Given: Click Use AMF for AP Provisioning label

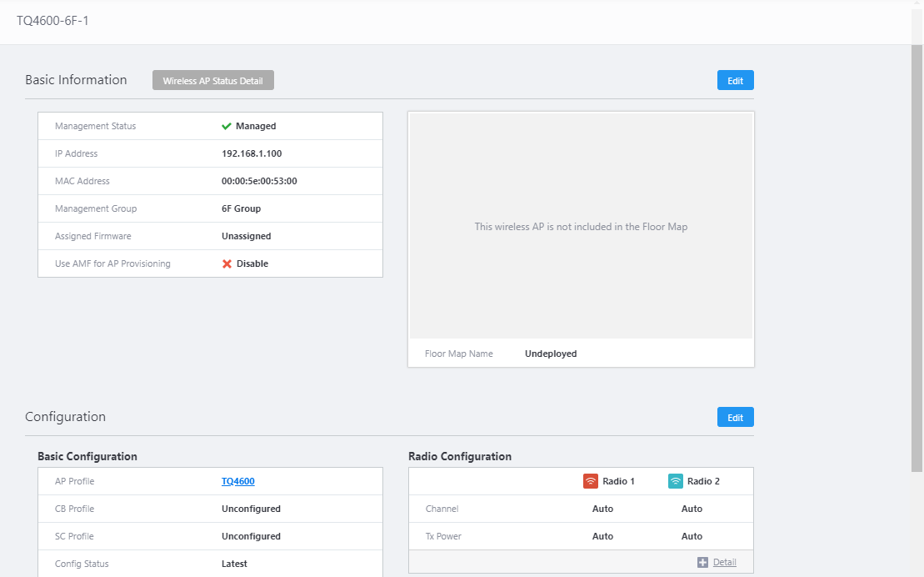Looking at the screenshot, I should click(x=112, y=263).
